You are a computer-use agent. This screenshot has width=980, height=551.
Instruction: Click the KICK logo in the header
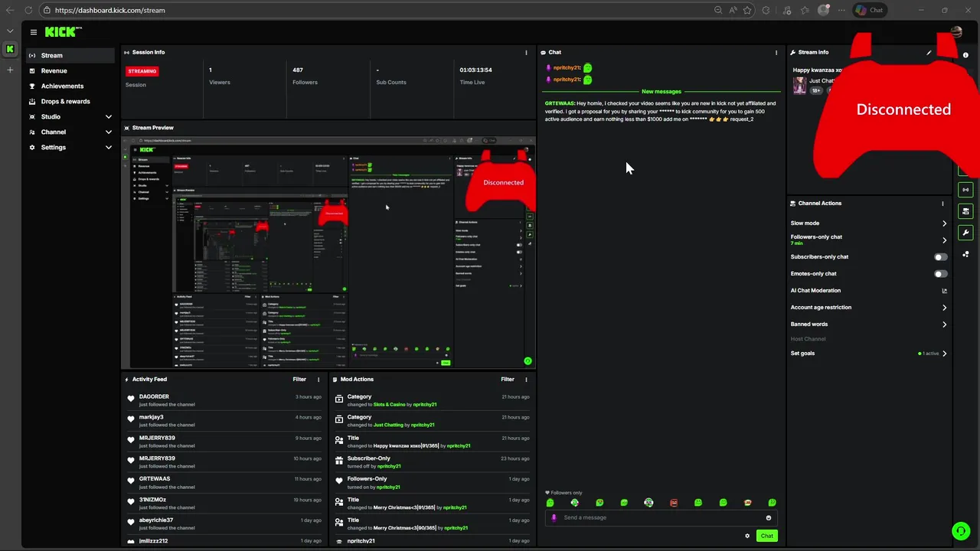pos(63,32)
